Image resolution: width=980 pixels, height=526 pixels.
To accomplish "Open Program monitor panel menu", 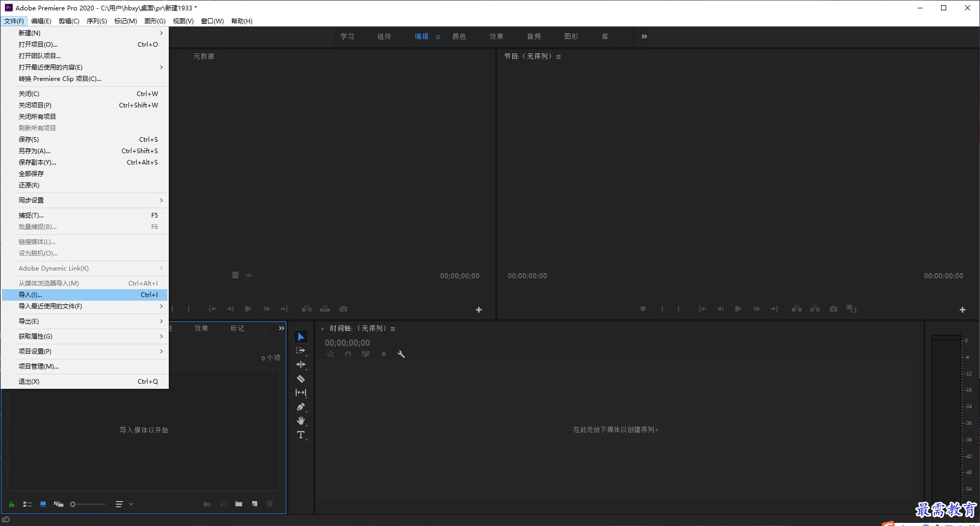I will (559, 57).
